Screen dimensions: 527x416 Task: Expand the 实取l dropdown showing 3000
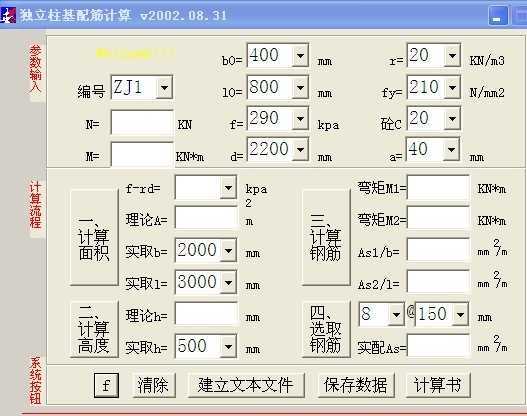click(x=228, y=283)
